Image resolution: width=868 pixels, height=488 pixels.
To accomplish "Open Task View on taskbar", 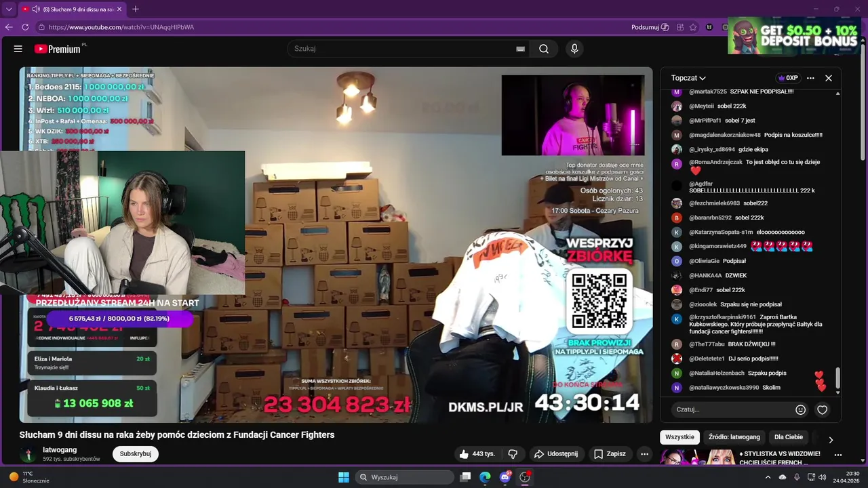I will click(x=465, y=477).
